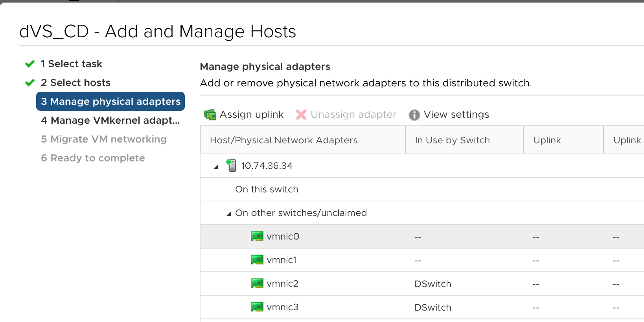Image resolution: width=644 pixels, height=322 pixels.
Task: Click the red Unassign adapter X icon
Action: pyautogui.click(x=301, y=115)
